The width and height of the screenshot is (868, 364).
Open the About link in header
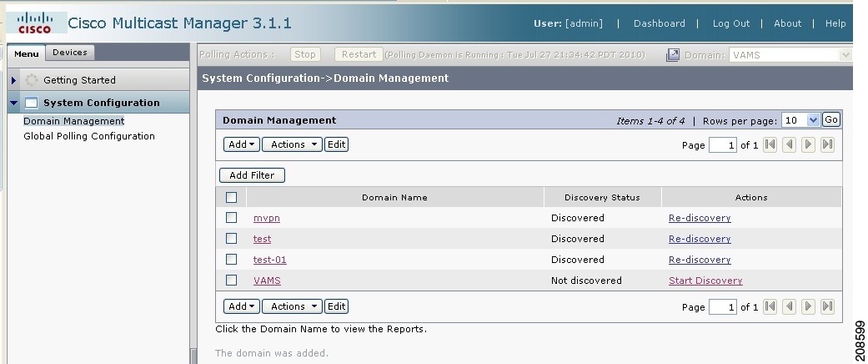[x=787, y=23]
